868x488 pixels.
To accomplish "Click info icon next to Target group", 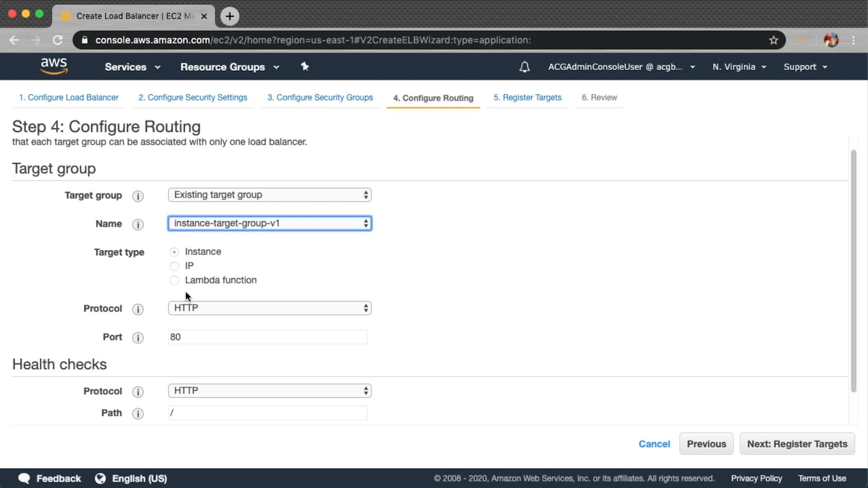I will (x=138, y=196).
